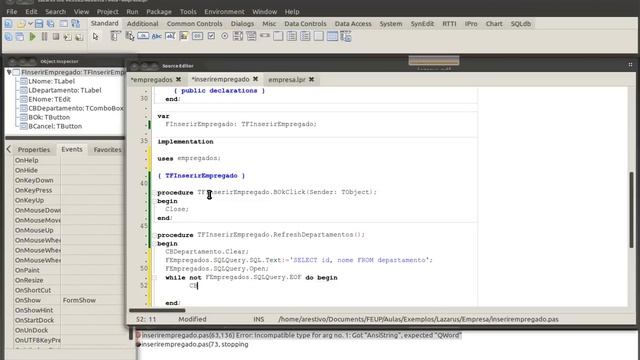Click the Open file toolbar icon
Screen dimensions: 640x360
point(21,24)
